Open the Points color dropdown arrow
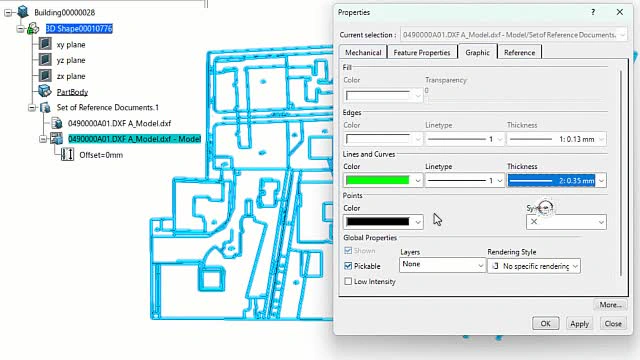The width and height of the screenshot is (640, 360). coord(417,222)
